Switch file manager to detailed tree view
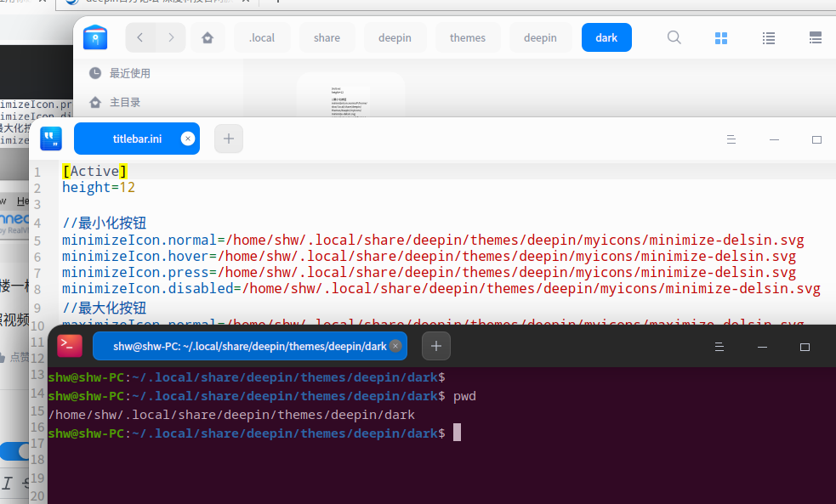This screenshot has width=836, height=504. point(816,38)
